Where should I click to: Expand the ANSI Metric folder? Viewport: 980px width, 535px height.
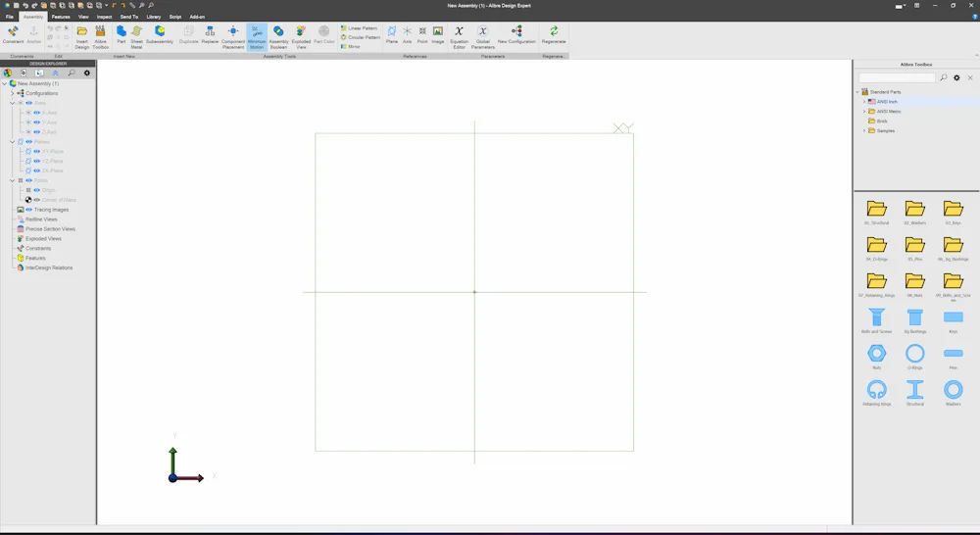coord(864,112)
